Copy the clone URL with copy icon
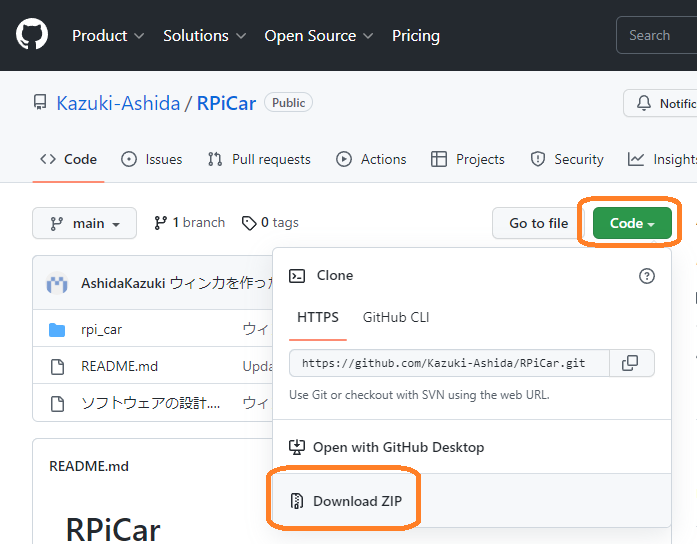 (630, 363)
